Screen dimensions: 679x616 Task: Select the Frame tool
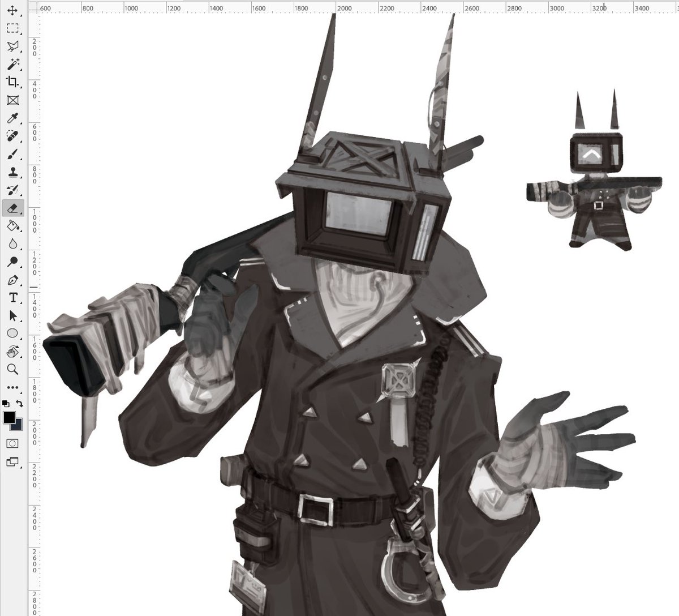[x=12, y=100]
